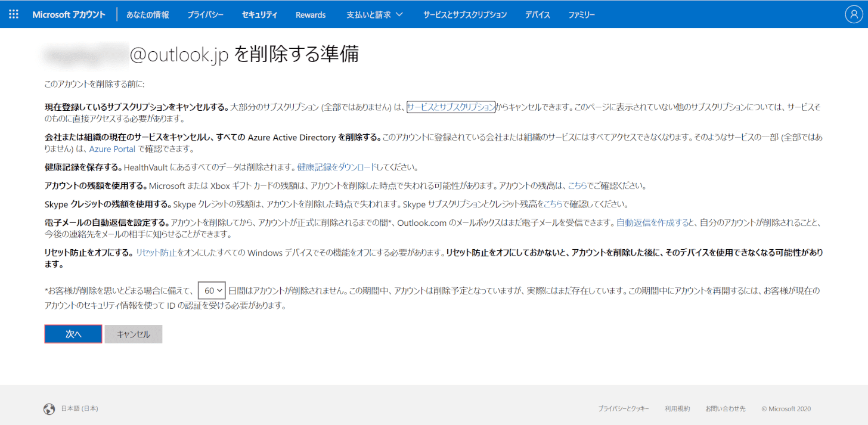
Task: Open the デバイス tab
Action: click(x=538, y=14)
